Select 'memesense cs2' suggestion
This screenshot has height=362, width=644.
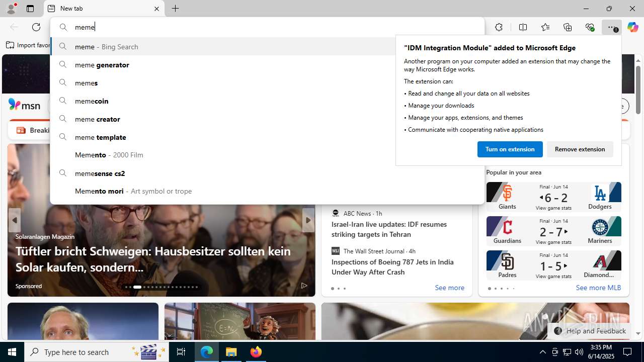click(x=267, y=173)
